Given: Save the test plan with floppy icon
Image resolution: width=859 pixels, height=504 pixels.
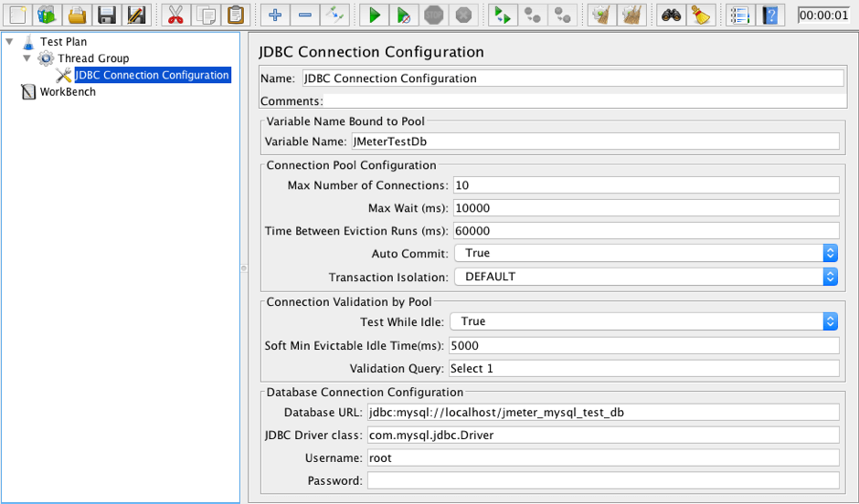Looking at the screenshot, I should pos(106,15).
